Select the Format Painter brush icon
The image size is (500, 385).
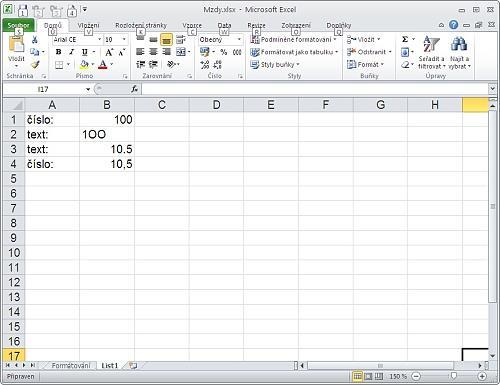click(35, 64)
